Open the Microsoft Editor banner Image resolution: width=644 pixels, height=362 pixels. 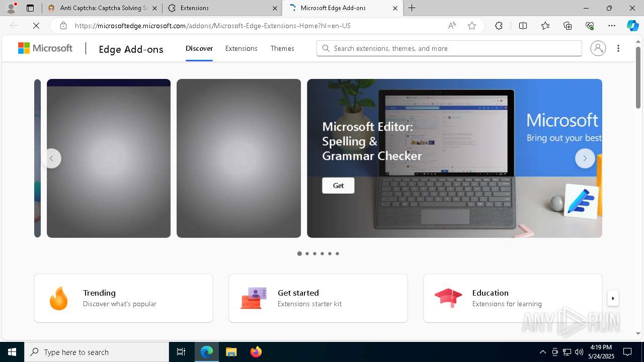tap(454, 158)
